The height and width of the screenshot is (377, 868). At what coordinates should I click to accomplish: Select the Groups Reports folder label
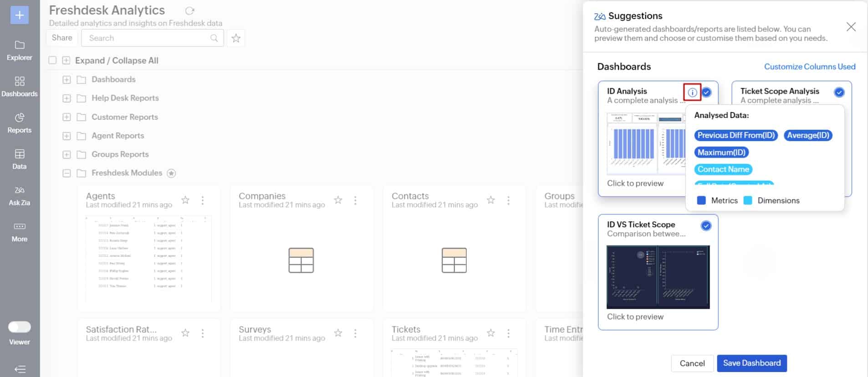tap(120, 154)
